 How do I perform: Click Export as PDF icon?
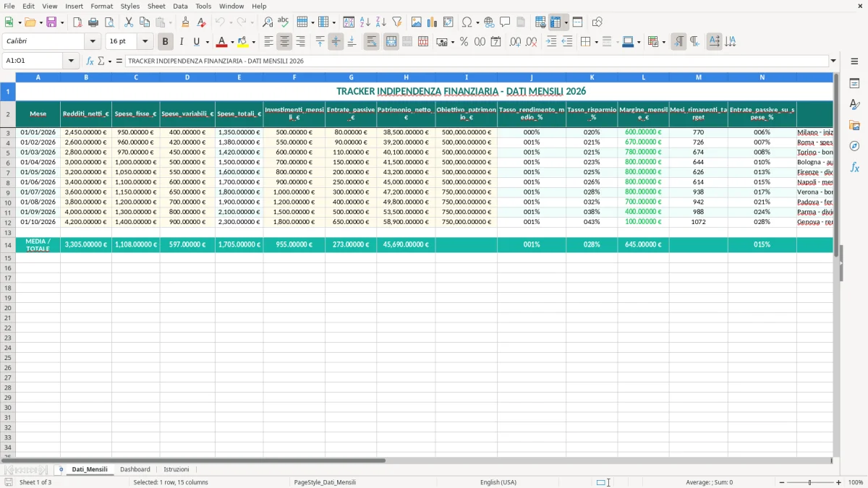pos(77,22)
